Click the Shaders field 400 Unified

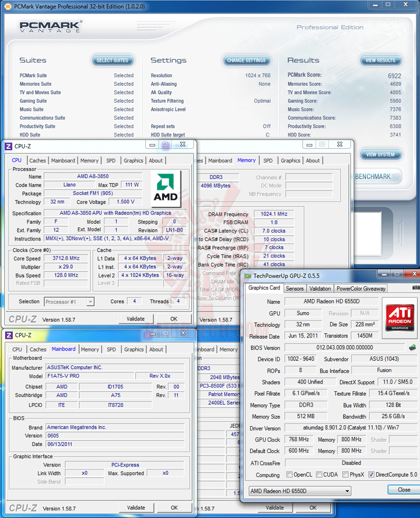(x=310, y=382)
